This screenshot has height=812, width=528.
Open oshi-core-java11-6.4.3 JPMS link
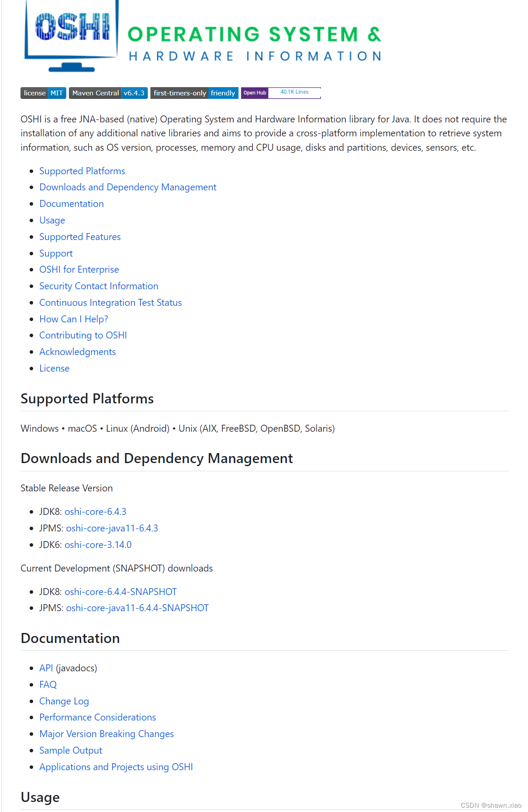coord(112,528)
